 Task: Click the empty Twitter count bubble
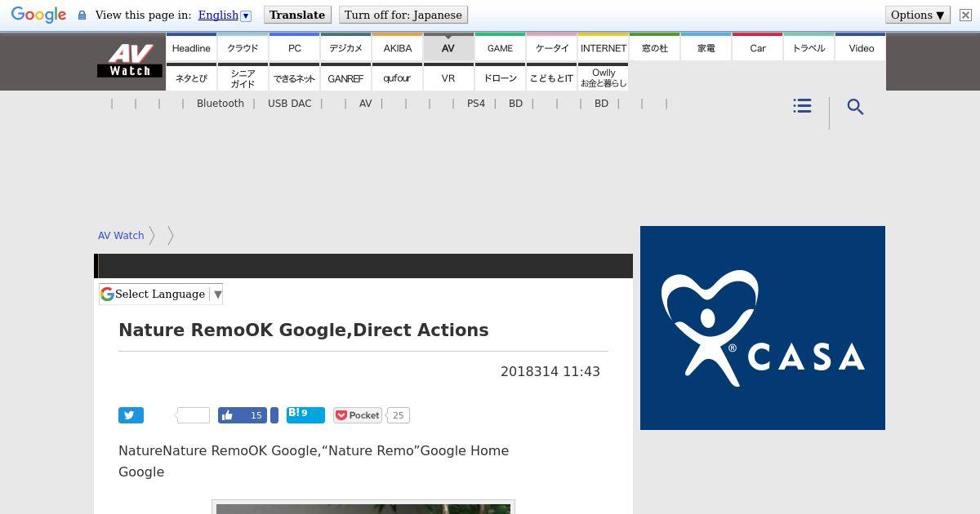(193, 415)
